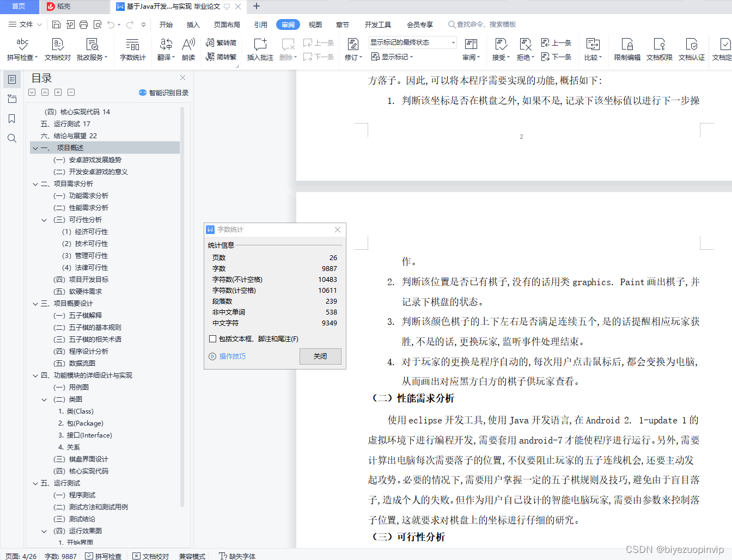Screen dimensions: 732x560
Task: Convert text with 繁转简
Action: [x=221, y=42]
